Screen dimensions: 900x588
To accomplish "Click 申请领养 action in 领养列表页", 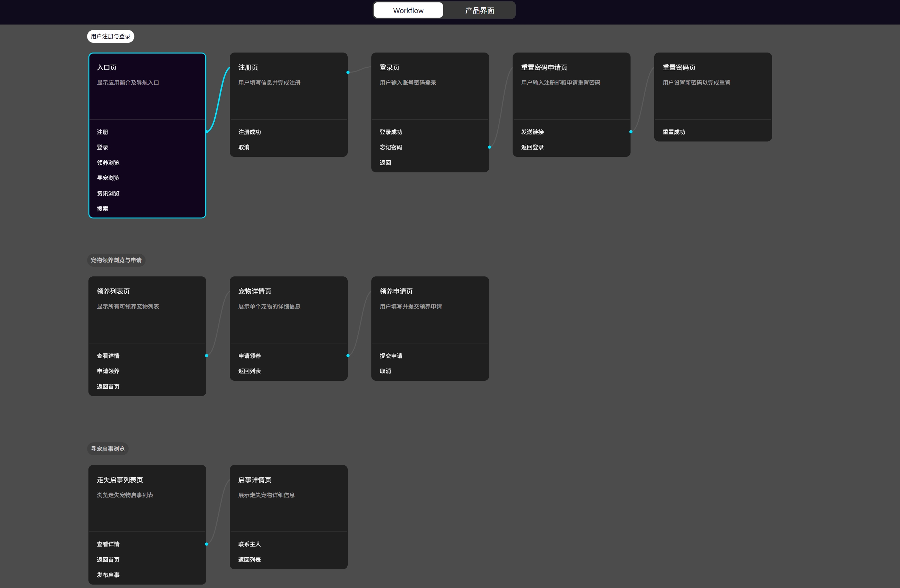I will tap(108, 371).
